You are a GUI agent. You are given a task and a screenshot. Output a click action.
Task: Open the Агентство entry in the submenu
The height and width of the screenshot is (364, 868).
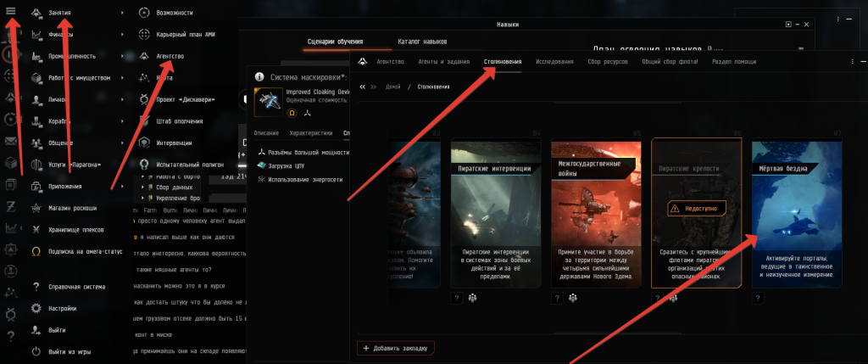[x=170, y=56]
